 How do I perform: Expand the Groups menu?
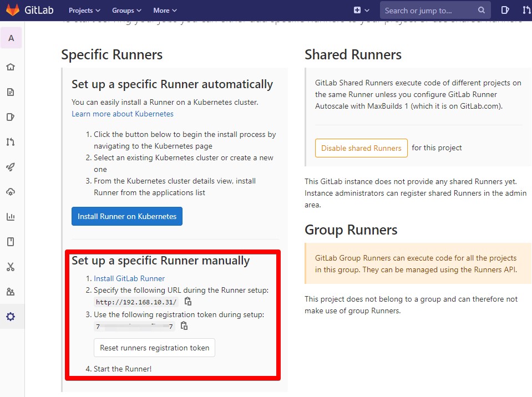(x=126, y=10)
